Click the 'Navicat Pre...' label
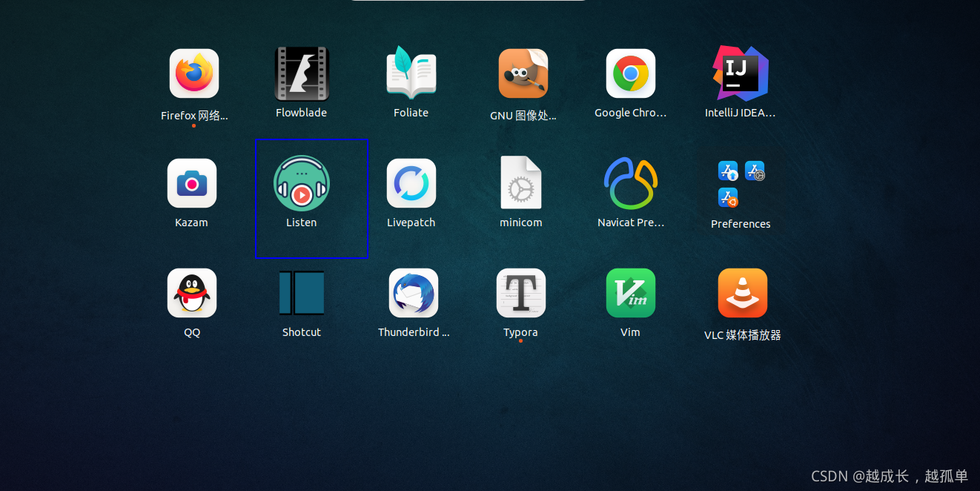Image resolution: width=980 pixels, height=491 pixels. [x=631, y=223]
